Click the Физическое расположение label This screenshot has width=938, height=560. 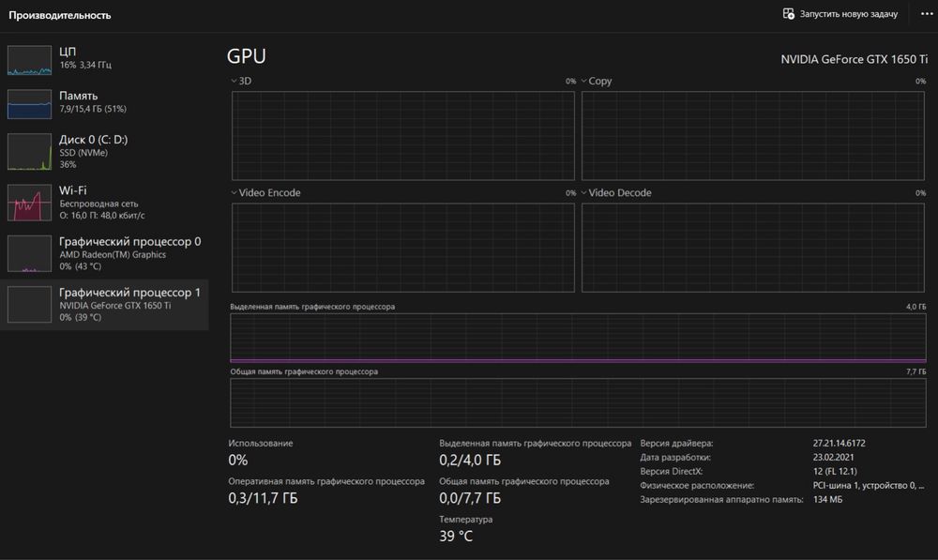click(x=697, y=485)
